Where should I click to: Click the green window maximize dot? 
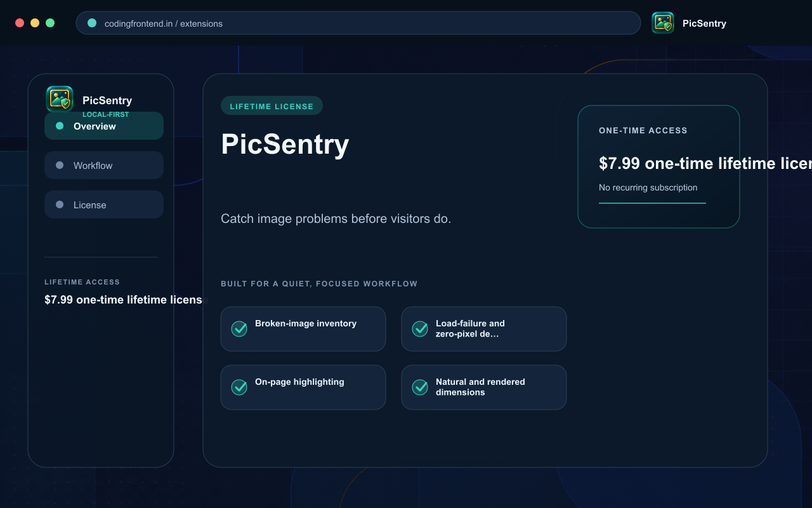pyautogui.click(x=50, y=23)
